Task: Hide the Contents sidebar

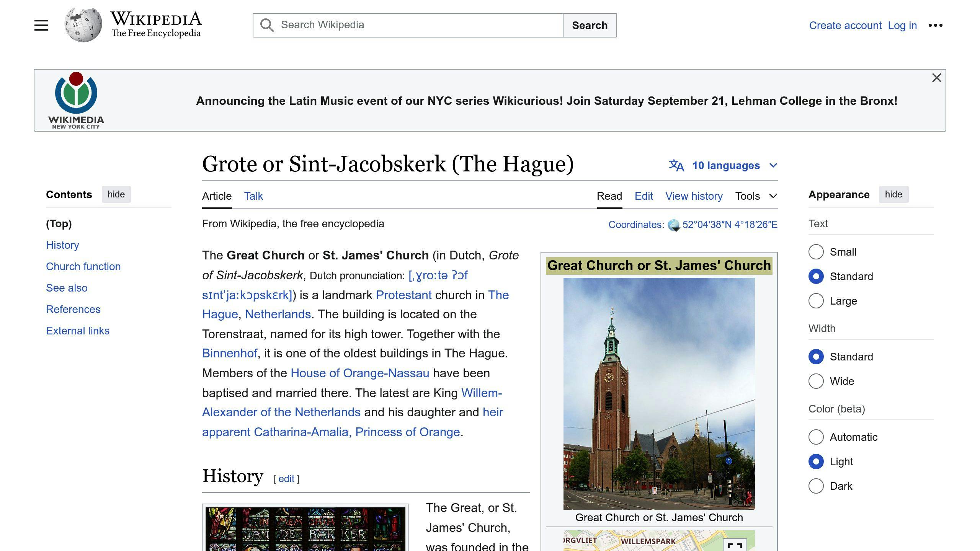Action: click(x=116, y=194)
